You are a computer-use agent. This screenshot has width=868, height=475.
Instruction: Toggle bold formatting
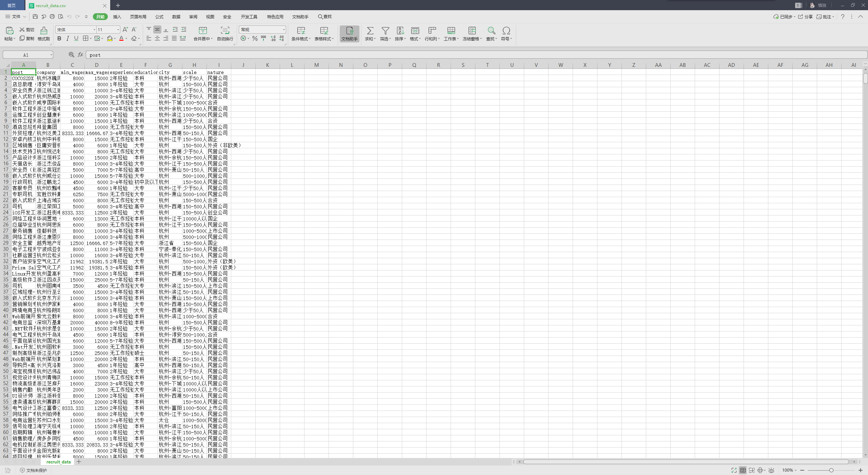(x=59, y=39)
